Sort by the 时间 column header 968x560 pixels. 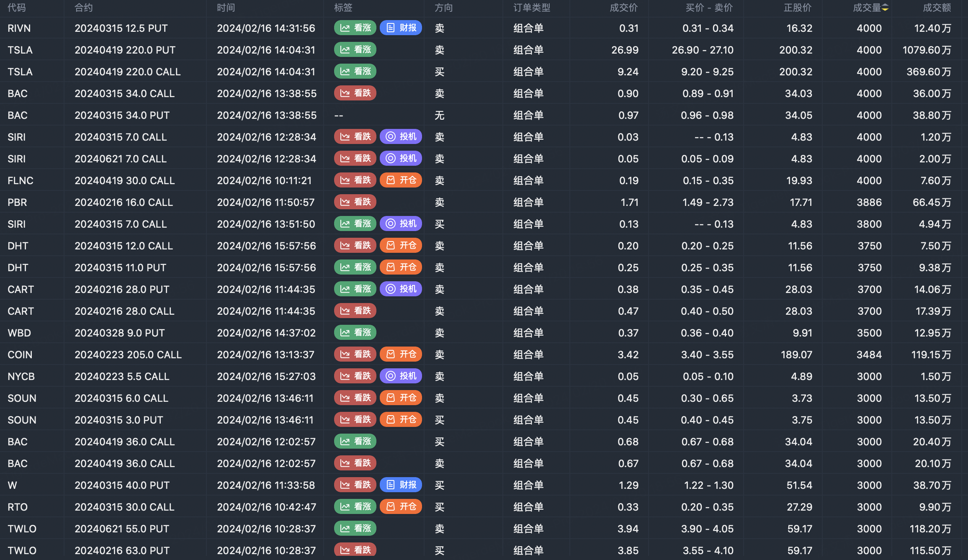click(226, 8)
